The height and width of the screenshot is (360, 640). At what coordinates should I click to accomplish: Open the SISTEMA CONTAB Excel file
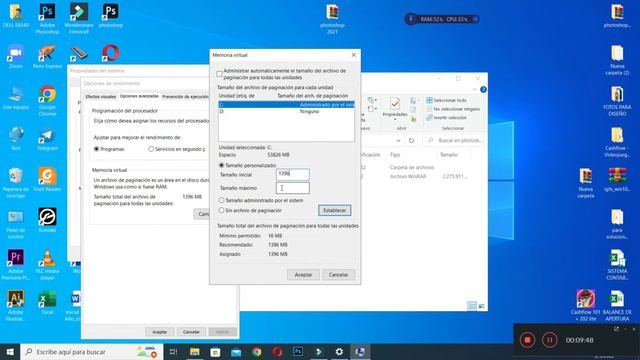617,264
